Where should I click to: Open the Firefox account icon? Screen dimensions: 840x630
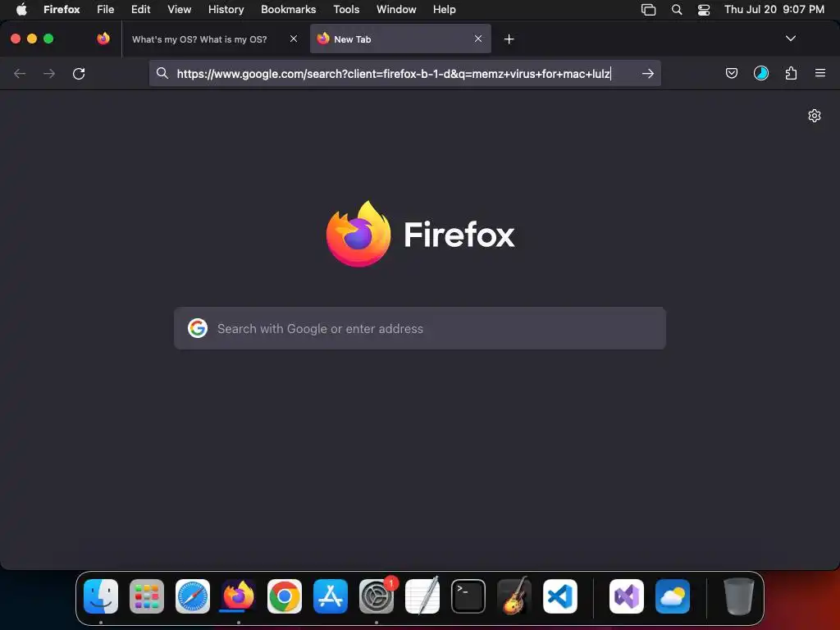(760, 73)
